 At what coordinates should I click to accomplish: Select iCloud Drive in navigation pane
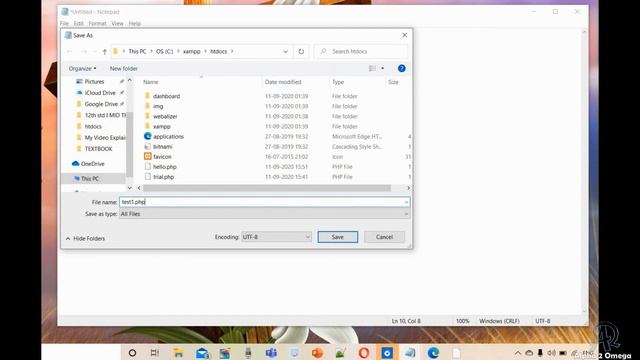pos(100,93)
